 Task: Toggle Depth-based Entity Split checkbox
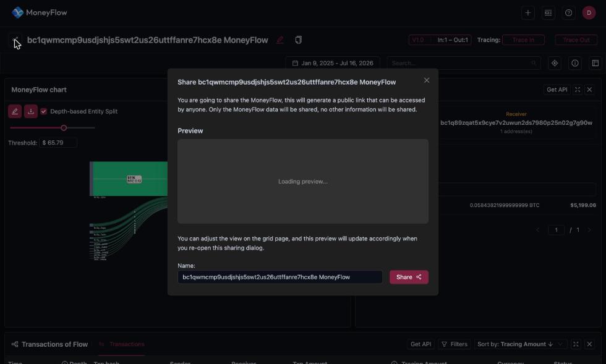tap(44, 111)
